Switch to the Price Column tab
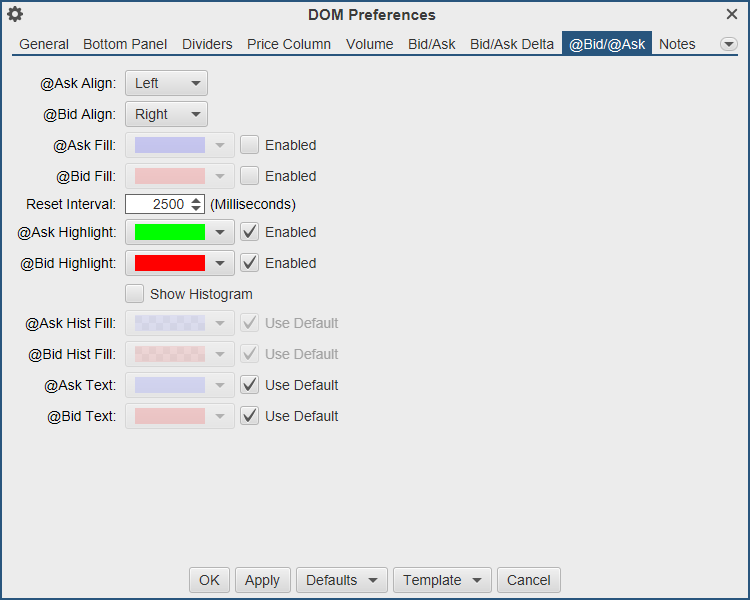This screenshot has width=750, height=600. pos(289,44)
